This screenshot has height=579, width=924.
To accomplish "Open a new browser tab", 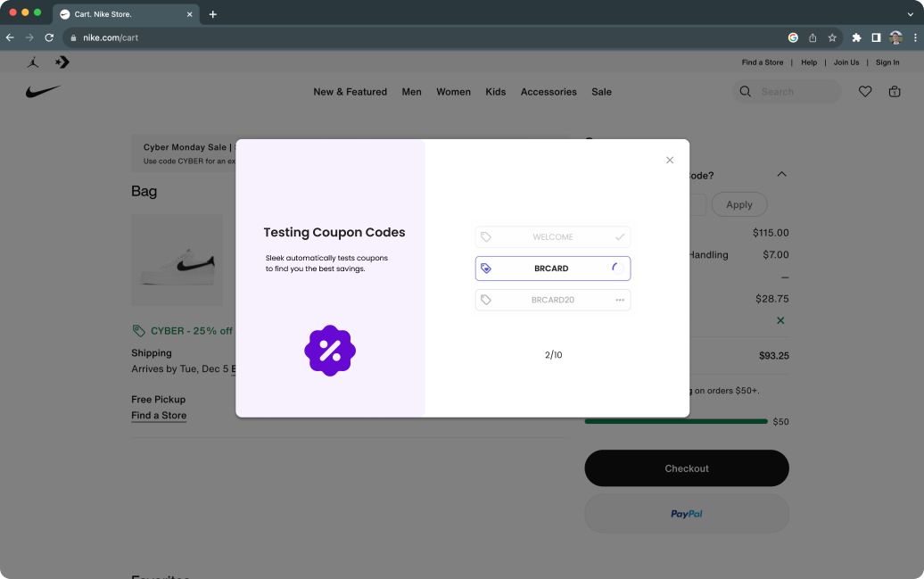I will [213, 14].
